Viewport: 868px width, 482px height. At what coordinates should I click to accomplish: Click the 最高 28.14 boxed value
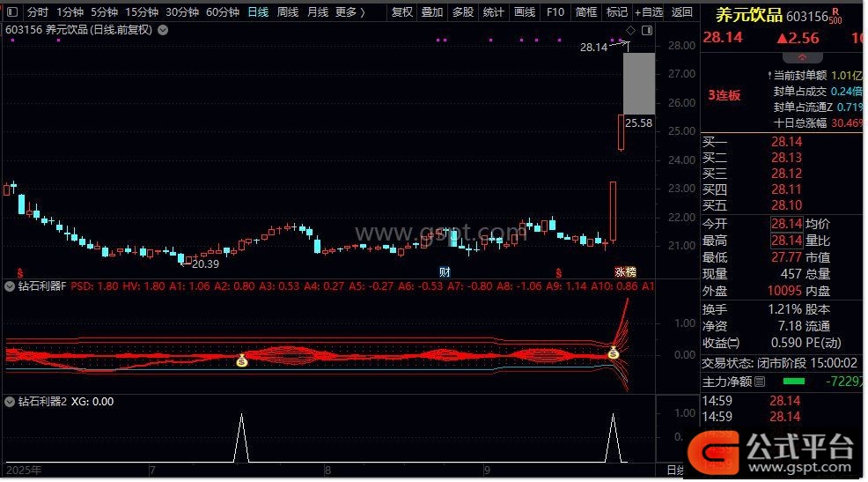point(787,241)
